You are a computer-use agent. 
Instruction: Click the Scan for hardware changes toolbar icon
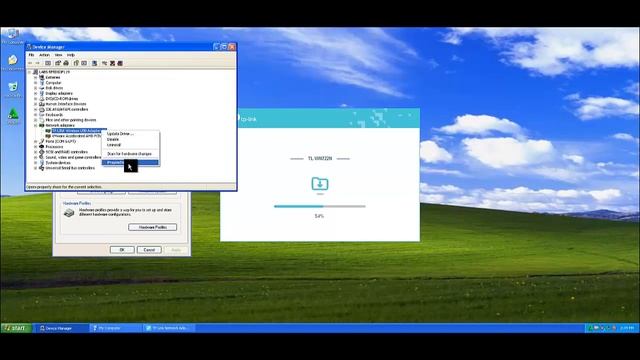pyautogui.click(x=94, y=63)
